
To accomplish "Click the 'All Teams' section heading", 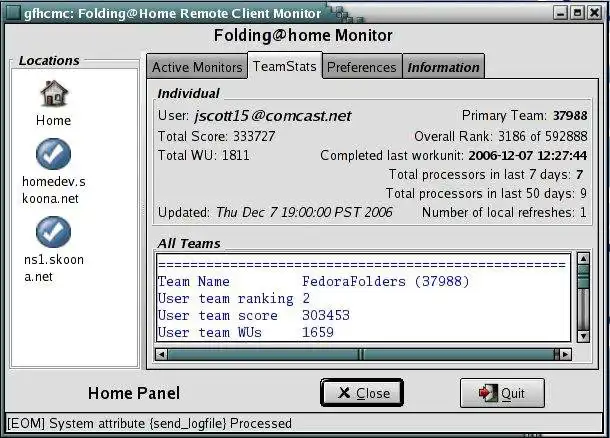I will 189,244.
